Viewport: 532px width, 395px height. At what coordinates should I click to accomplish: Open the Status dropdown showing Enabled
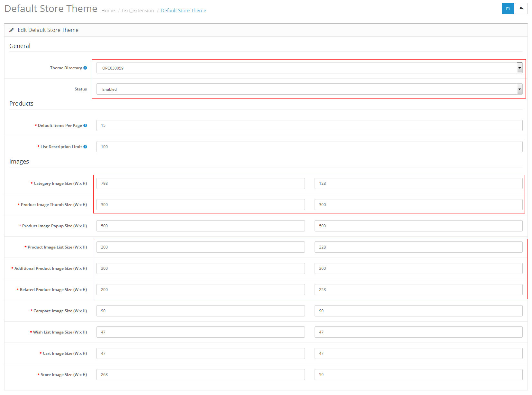coord(309,89)
